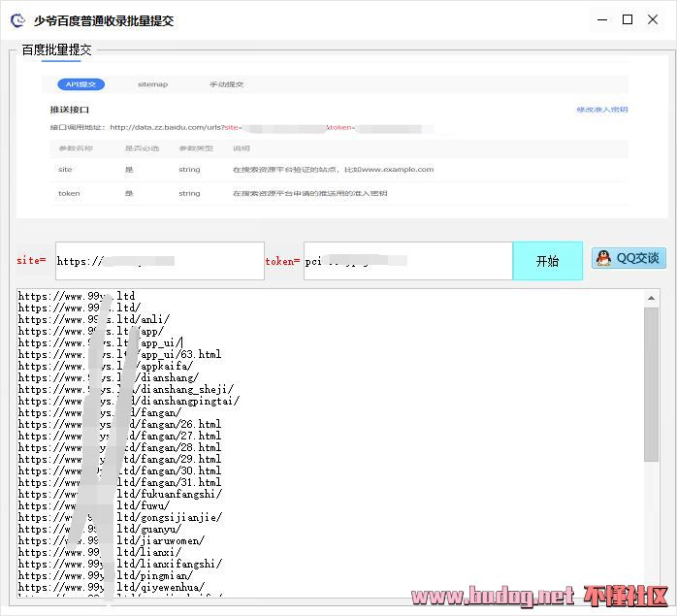Image resolution: width=677 pixels, height=616 pixels.
Task: Click the token parameter row name
Action: point(69,193)
